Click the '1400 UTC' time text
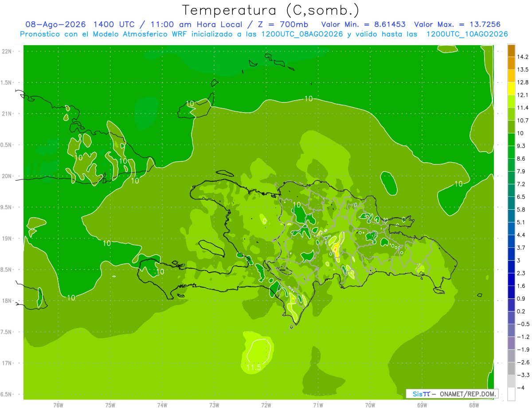Screen dimensions: 532x411 [115, 24]
